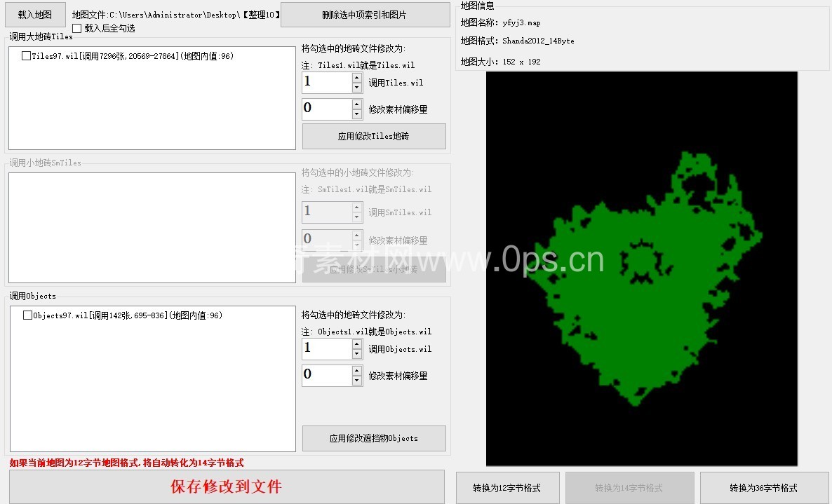The image size is (832, 504).
Task: Check the Tiles97.wil list item checkbox
Action: pyautogui.click(x=27, y=56)
